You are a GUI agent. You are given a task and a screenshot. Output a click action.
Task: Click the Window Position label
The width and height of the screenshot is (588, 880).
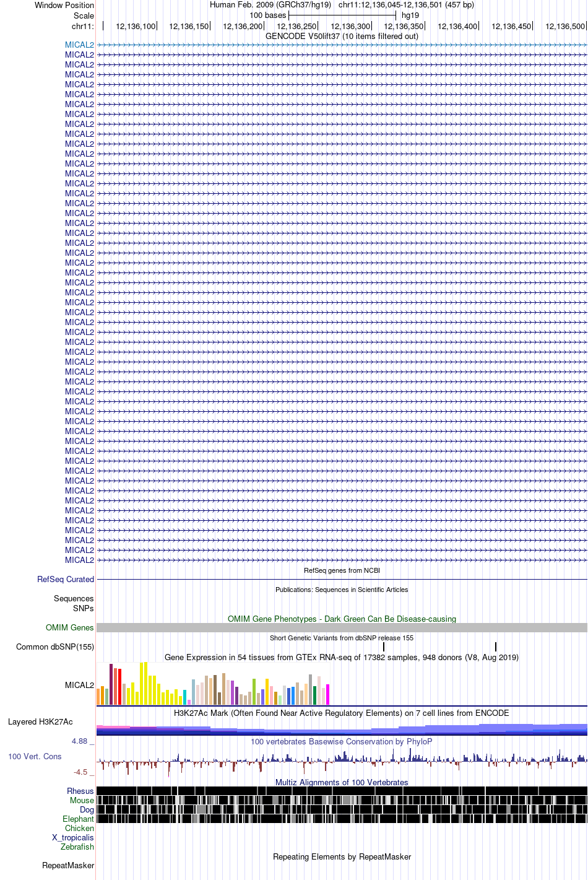pyautogui.click(x=64, y=5)
